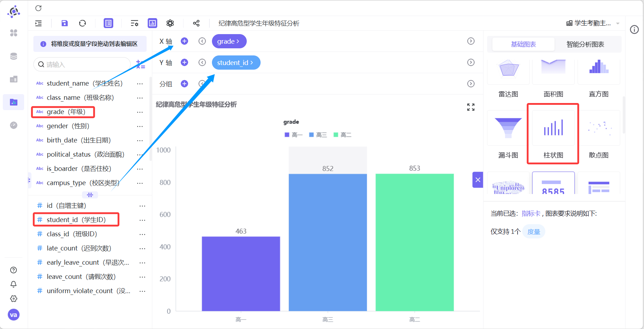This screenshot has height=329, width=644.
Task: Click the dimension/measure divider handle
Action: [90, 195]
